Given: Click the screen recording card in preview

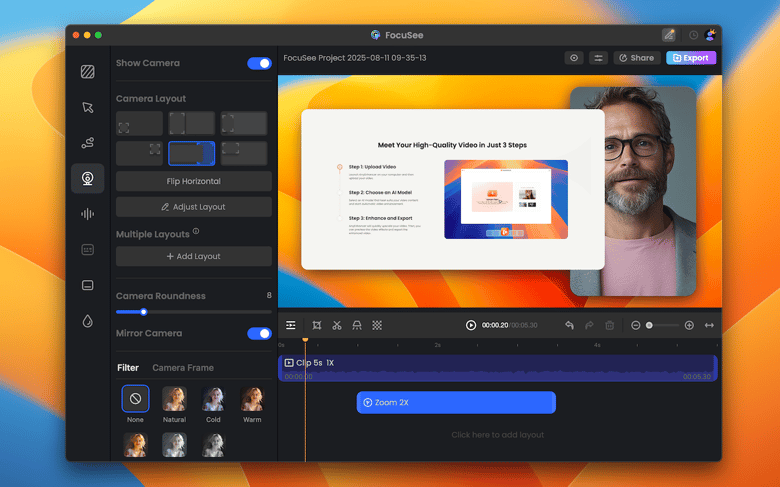Looking at the screenshot, I should (453, 190).
